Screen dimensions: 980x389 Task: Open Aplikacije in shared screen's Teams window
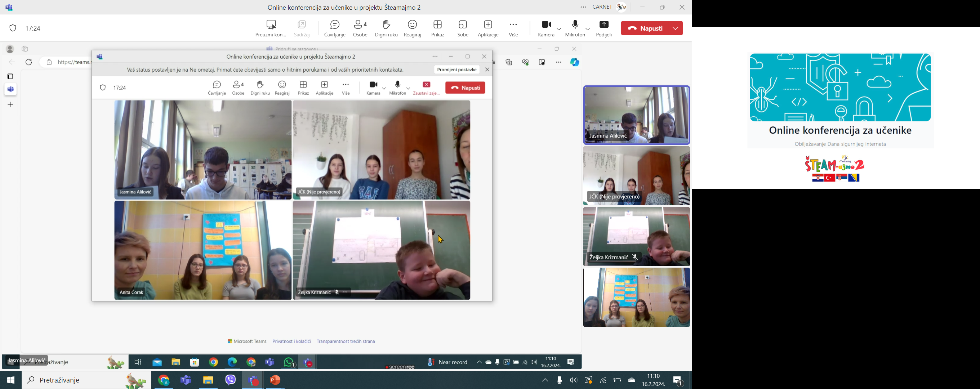pos(325,88)
